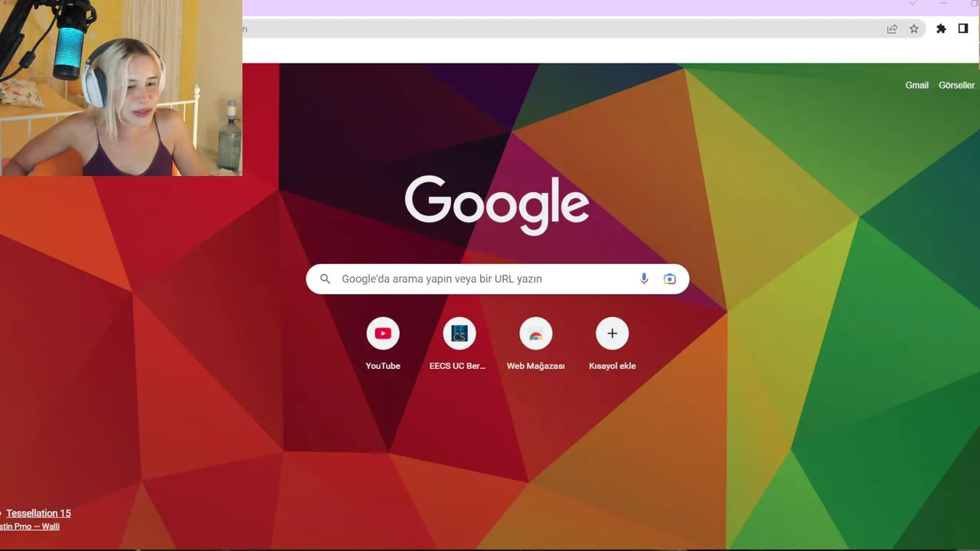Open the Extensions puzzle-piece menu

[x=941, y=28]
